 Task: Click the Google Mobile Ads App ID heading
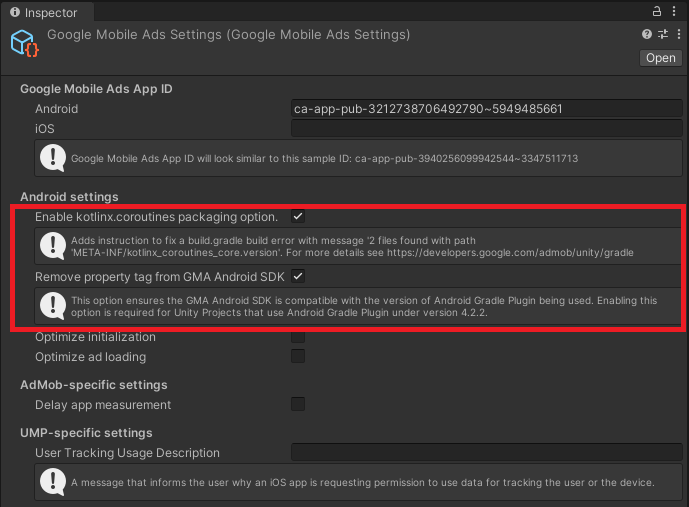point(96,89)
